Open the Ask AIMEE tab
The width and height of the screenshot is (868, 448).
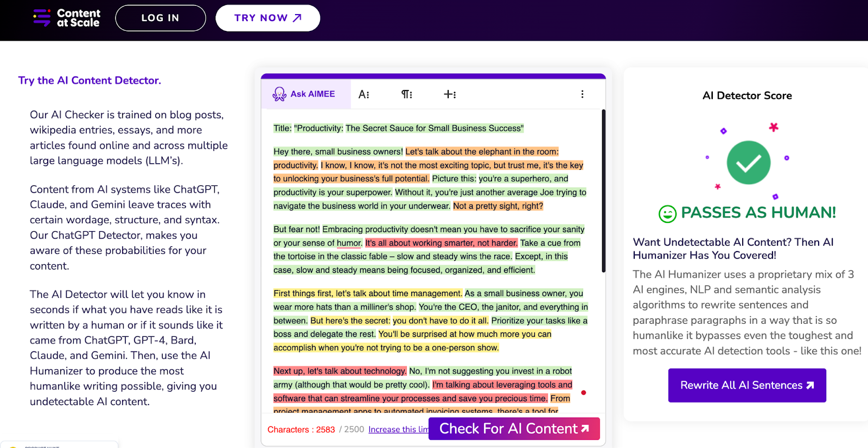click(x=305, y=94)
